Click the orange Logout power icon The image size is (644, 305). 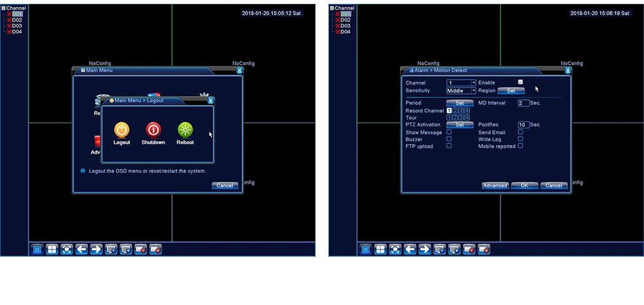click(122, 130)
